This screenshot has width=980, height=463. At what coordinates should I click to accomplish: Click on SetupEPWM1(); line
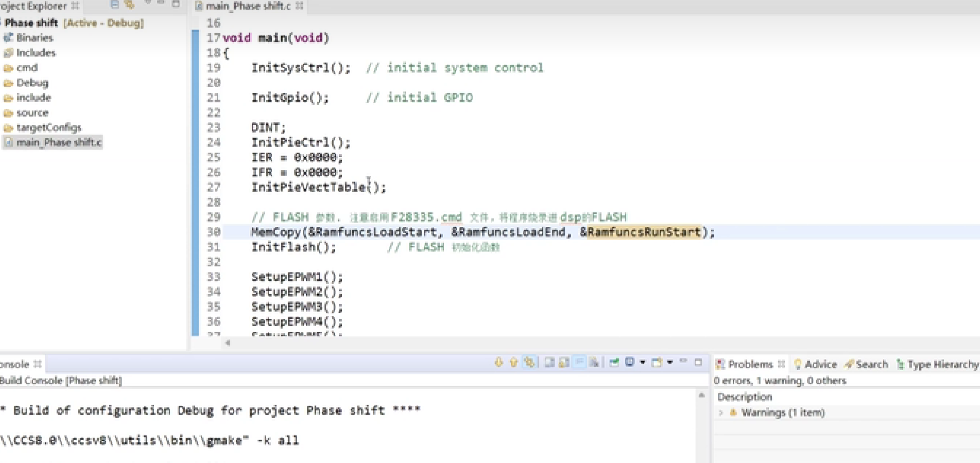coord(297,277)
